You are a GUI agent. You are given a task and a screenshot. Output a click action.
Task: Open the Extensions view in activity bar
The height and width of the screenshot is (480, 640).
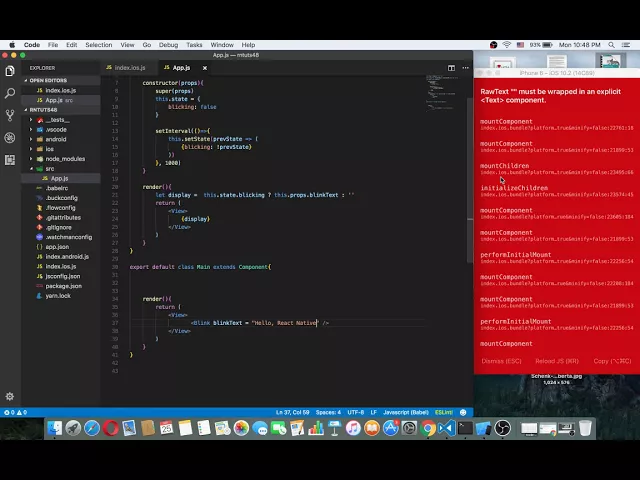point(10,160)
